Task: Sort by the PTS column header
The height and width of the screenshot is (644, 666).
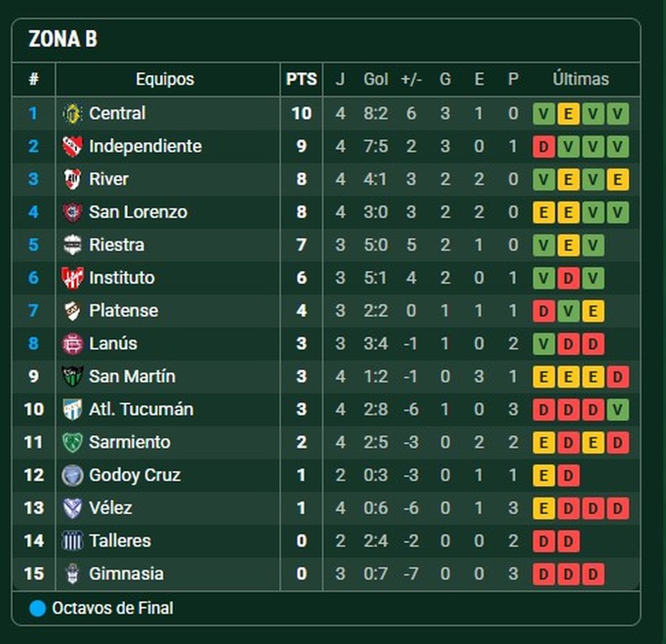Action: click(301, 79)
